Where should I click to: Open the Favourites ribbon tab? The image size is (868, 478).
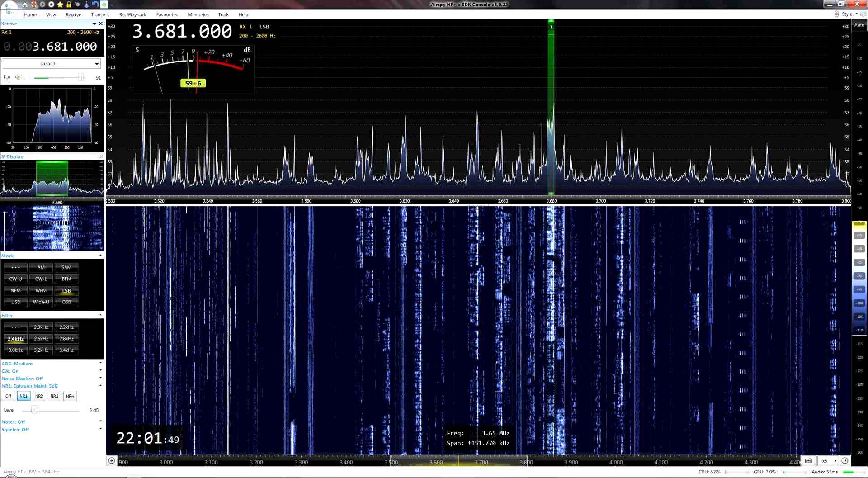167,14
